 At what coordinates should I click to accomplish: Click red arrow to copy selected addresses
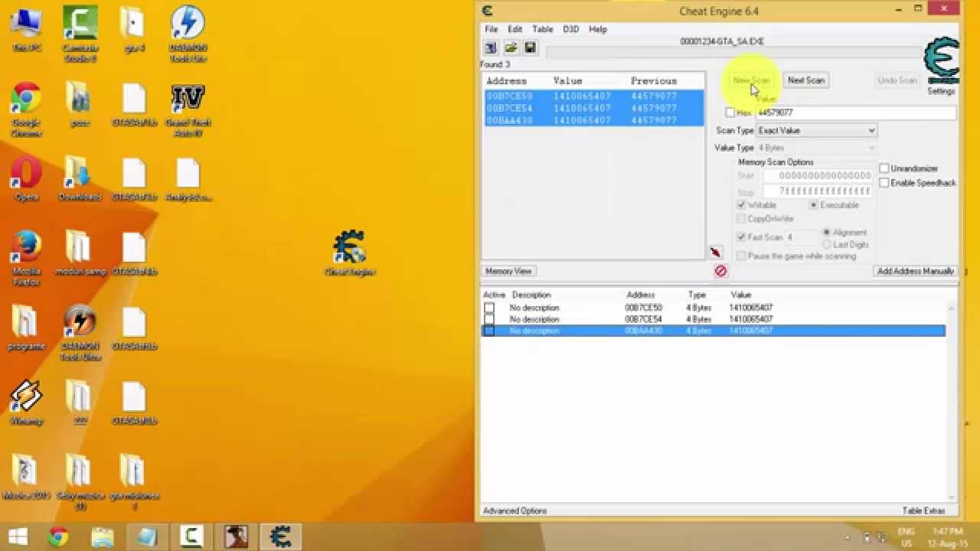(x=715, y=253)
